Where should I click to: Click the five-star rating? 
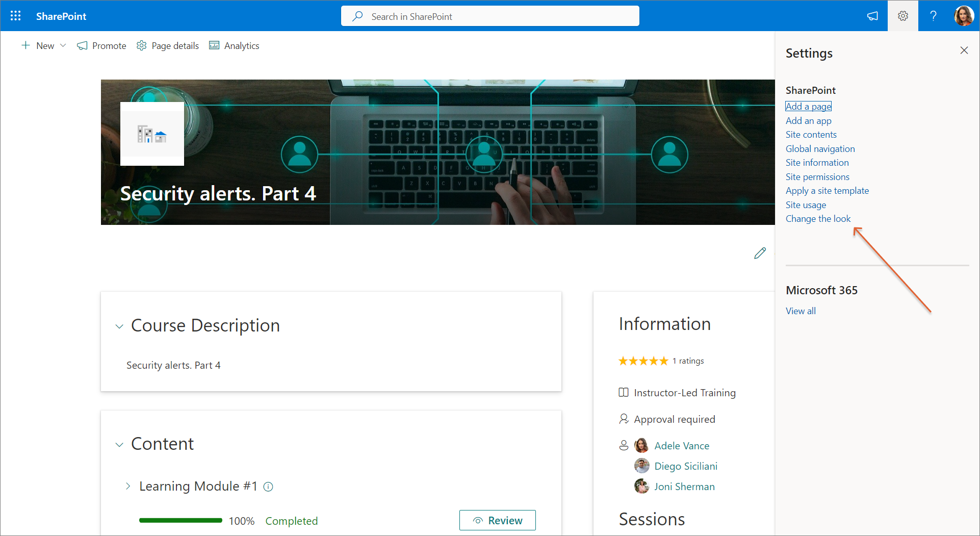click(x=643, y=361)
